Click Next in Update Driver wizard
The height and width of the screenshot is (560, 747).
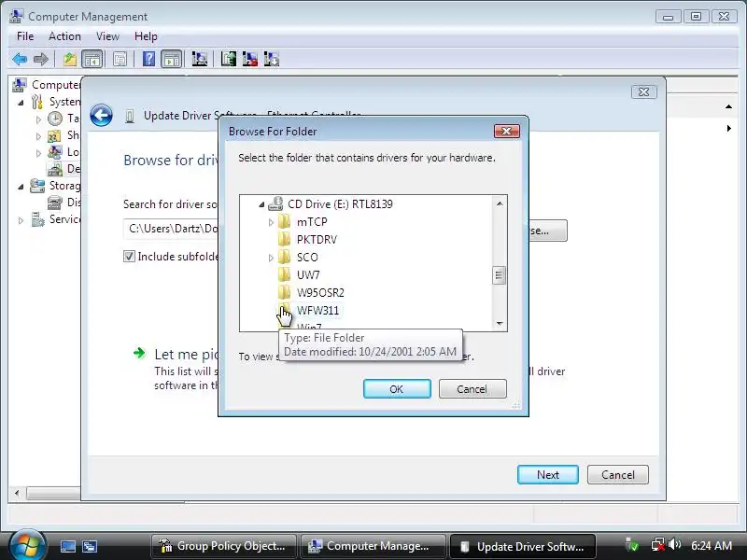(548, 475)
